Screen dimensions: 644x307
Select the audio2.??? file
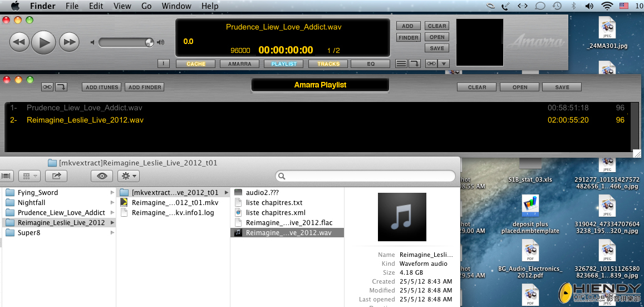[x=288, y=192]
